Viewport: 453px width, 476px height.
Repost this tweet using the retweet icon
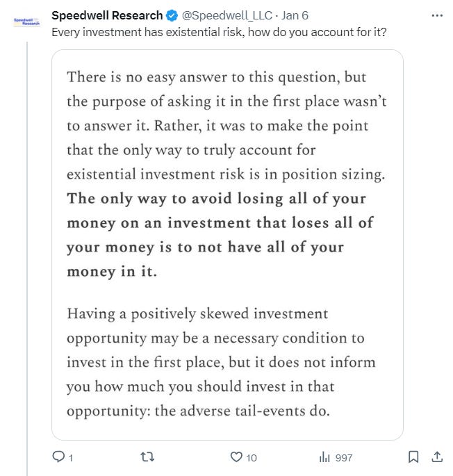(147, 457)
